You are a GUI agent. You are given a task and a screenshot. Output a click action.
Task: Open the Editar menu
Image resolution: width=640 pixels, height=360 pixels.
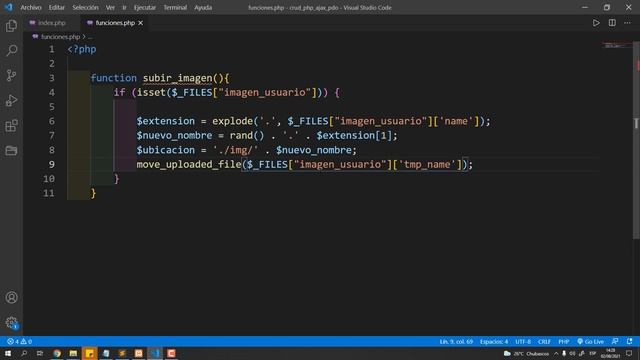point(56,7)
